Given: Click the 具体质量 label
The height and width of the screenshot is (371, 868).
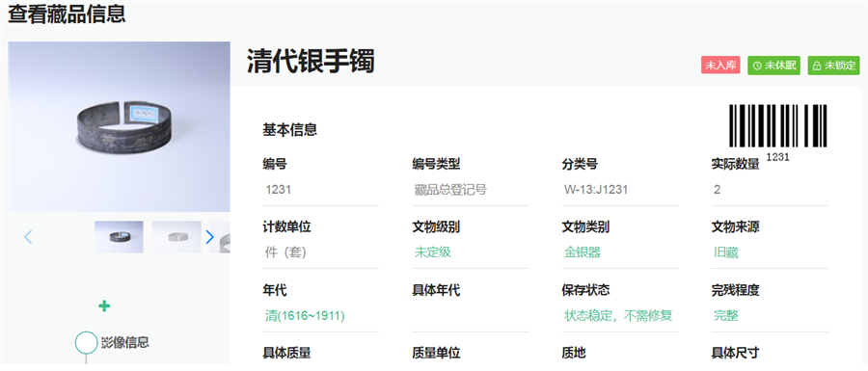Looking at the screenshot, I should [286, 353].
